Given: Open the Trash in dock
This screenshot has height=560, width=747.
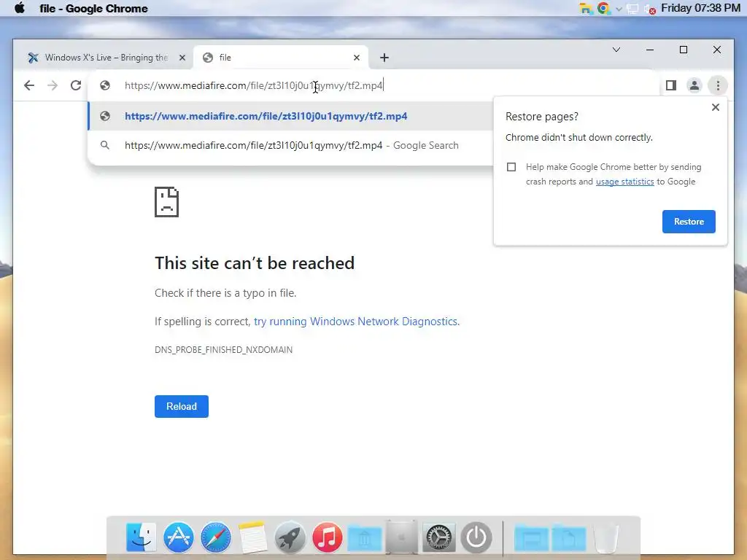Looking at the screenshot, I should 606,538.
